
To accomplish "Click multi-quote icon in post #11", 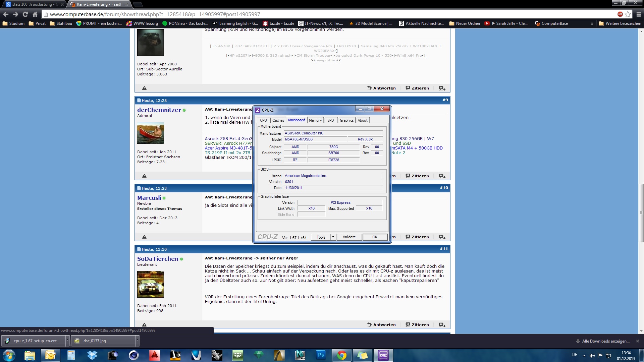I will 442,325.
